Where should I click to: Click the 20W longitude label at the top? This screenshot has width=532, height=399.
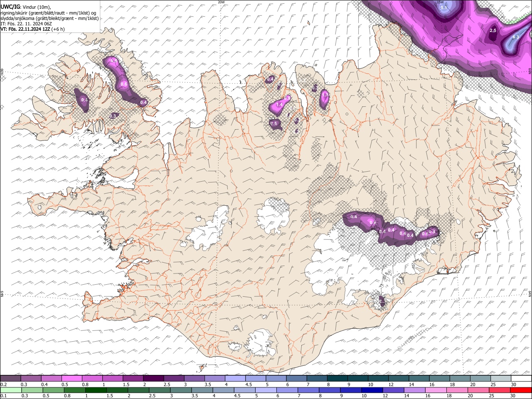point(221,2)
